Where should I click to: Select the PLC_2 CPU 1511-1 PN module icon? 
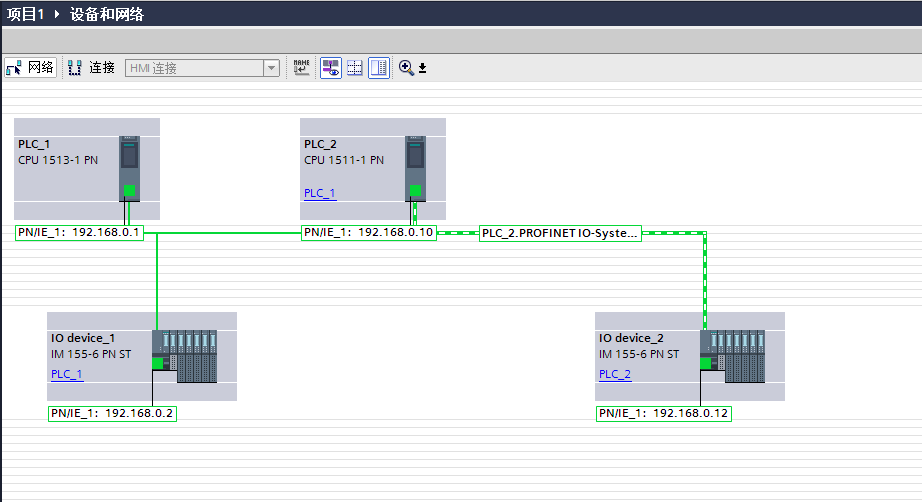click(415, 168)
